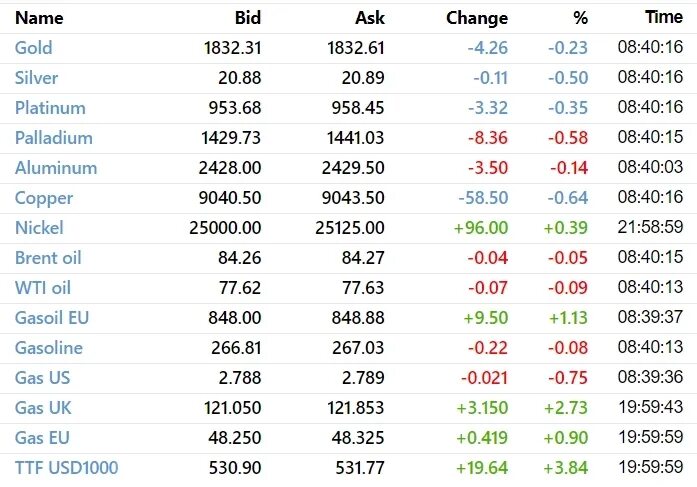View details for Copper
697x487 pixels.
click(44, 198)
